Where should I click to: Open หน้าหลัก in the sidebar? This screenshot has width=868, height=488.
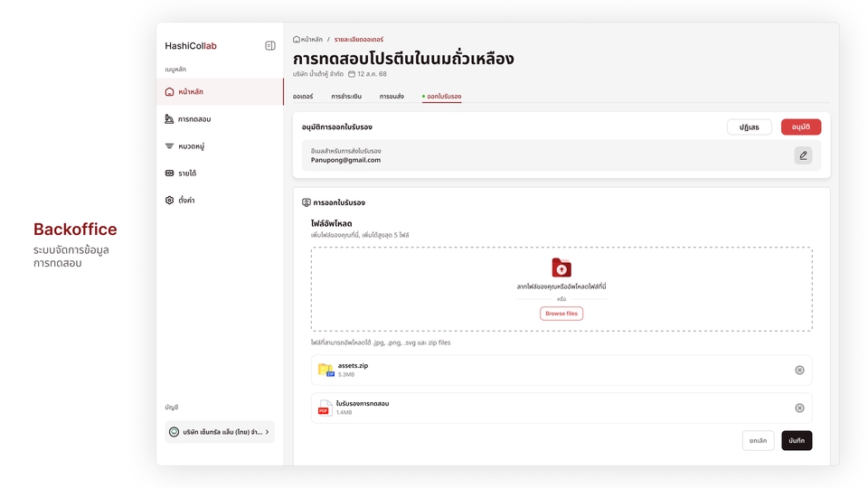[x=190, y=91]
